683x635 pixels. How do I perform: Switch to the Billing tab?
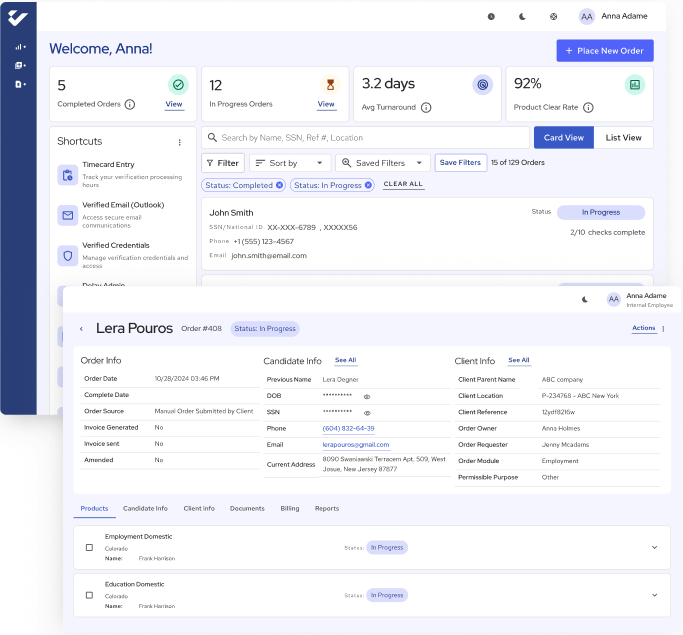tap(289, 508)
